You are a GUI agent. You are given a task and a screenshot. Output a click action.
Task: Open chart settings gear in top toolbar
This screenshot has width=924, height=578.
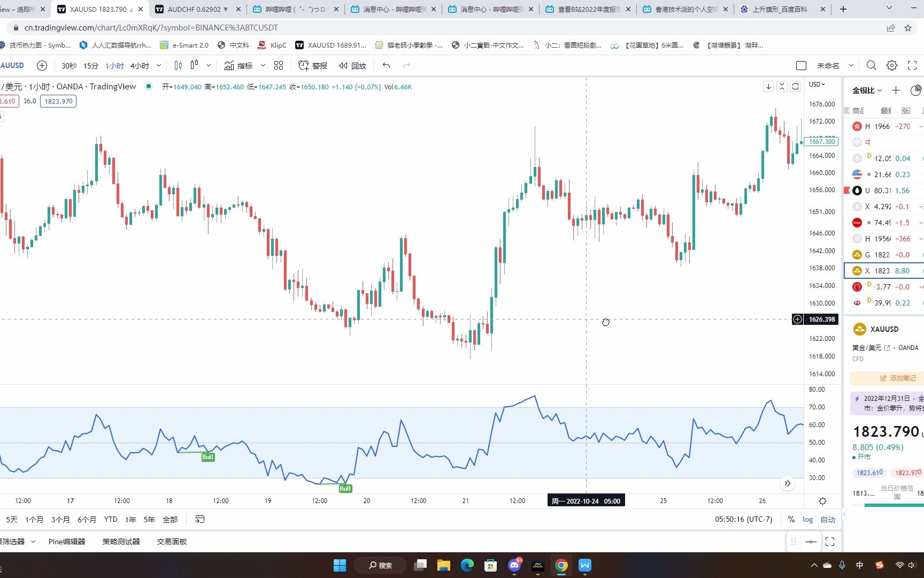pyautogui.click(x=892, y=65)
